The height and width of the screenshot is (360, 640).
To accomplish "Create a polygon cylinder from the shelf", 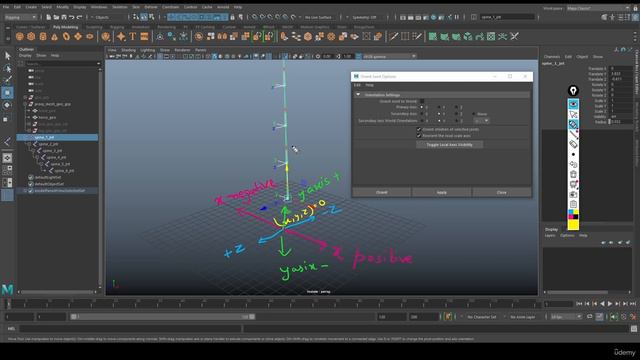I will point(43,37).
